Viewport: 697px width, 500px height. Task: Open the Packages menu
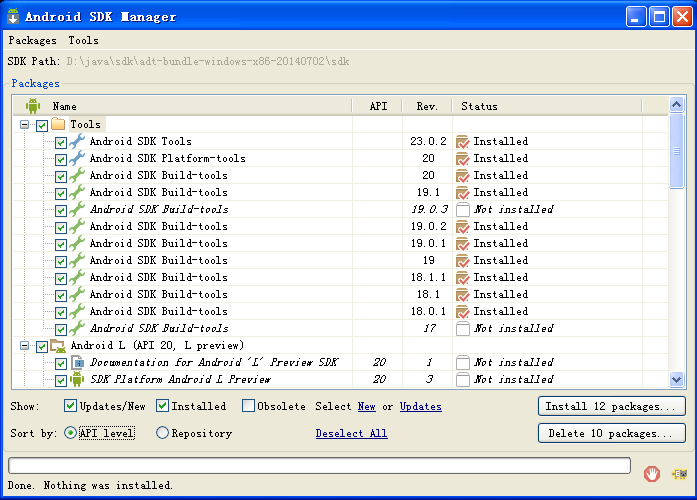[x=32, y=40]
